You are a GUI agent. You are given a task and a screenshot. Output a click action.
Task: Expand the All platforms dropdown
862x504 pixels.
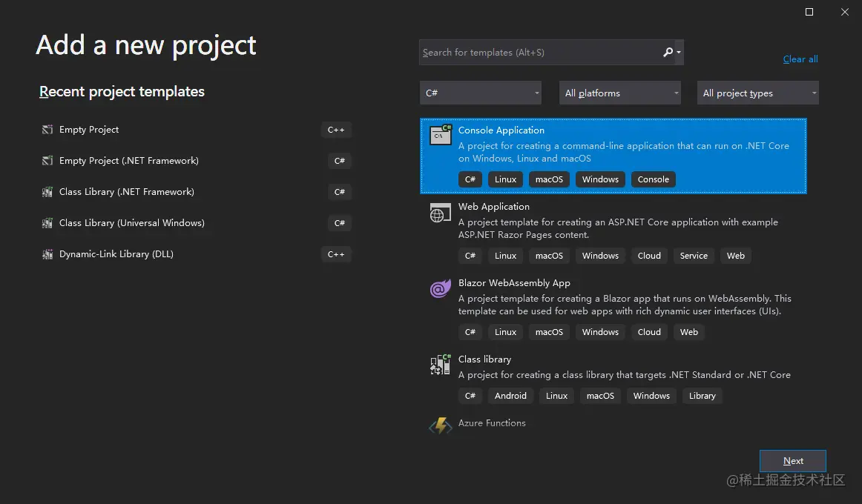click(x=622, y=93)
